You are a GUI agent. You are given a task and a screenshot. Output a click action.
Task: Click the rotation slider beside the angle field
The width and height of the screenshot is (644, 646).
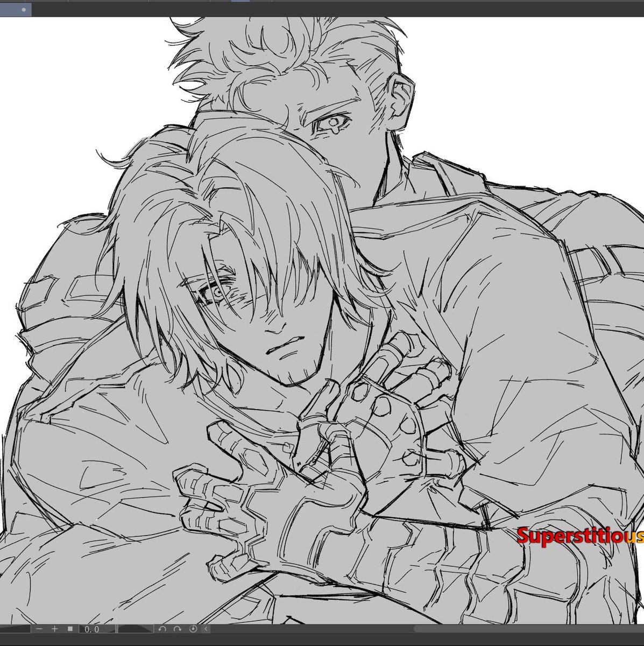[x=136, y=629]
